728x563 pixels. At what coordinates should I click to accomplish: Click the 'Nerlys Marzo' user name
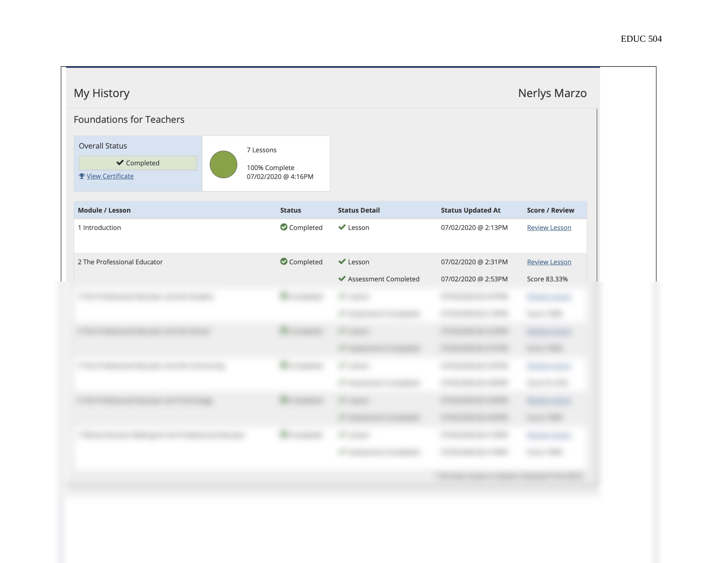tap(552, 93)
